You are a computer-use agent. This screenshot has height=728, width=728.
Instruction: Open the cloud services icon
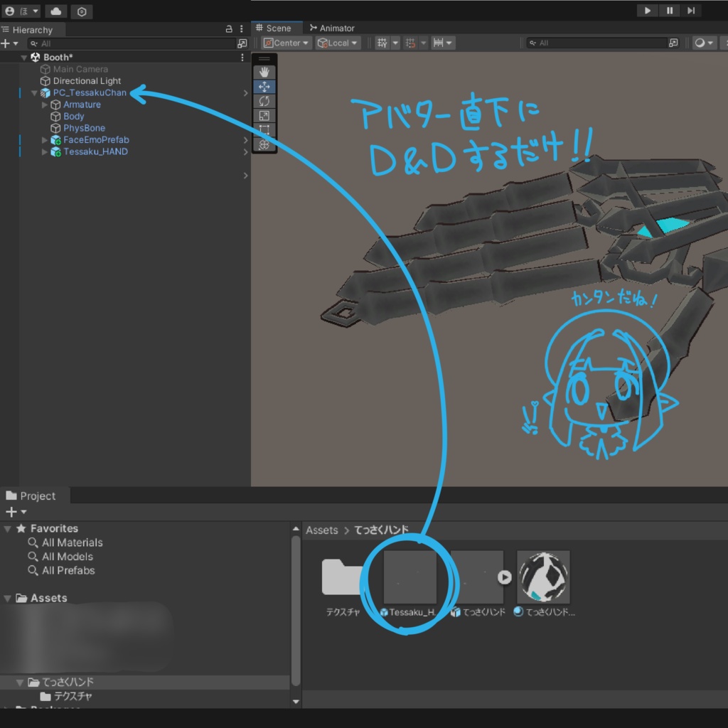click(55, 11)
